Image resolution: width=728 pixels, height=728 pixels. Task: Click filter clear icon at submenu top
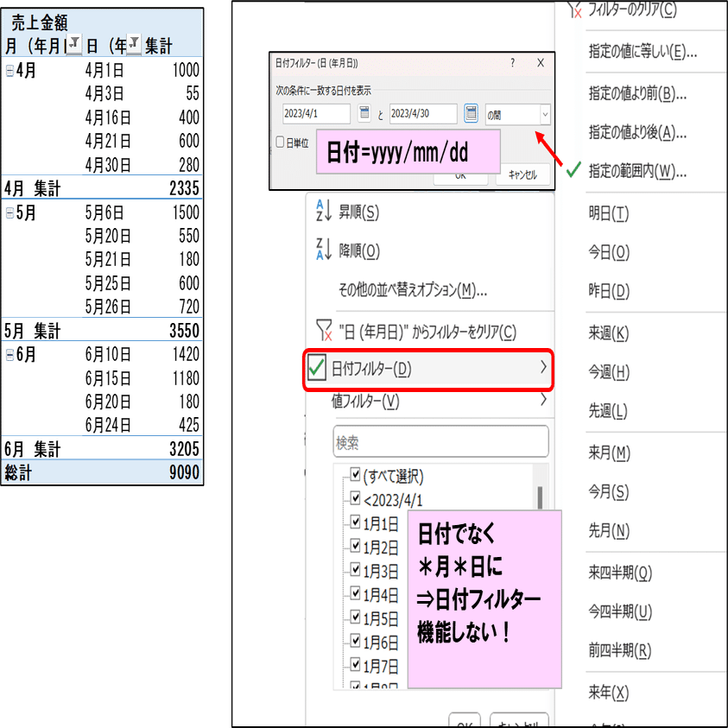(575, 9)
